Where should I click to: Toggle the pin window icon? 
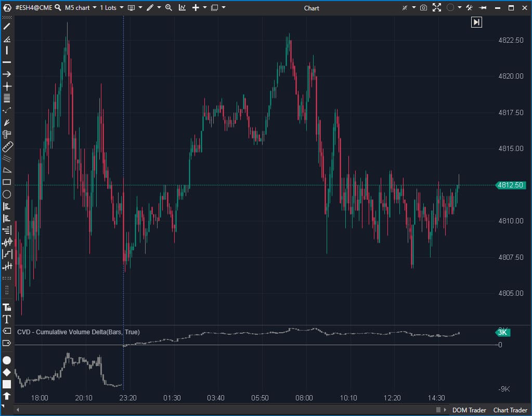[x=483, y=8]
